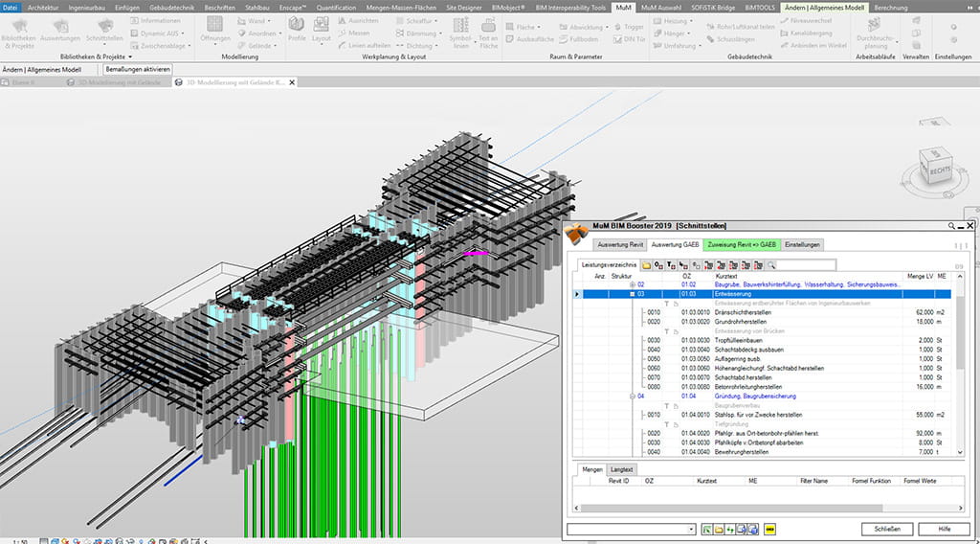The height and width of the screenshot is (544, 980).
Task: Expand the 02 Baugrube tree node
Action: (632, 284)
